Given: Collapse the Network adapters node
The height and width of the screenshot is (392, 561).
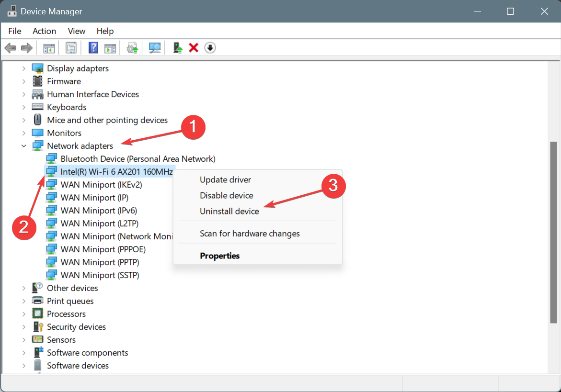Looking at the screenshot, I should 23,146.
